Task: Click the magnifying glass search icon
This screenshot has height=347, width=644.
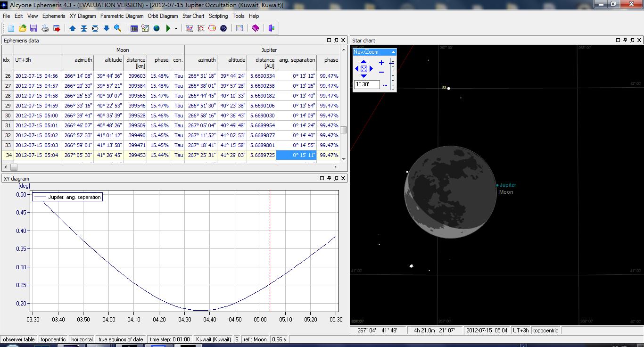Action: (x=118, y=28)
